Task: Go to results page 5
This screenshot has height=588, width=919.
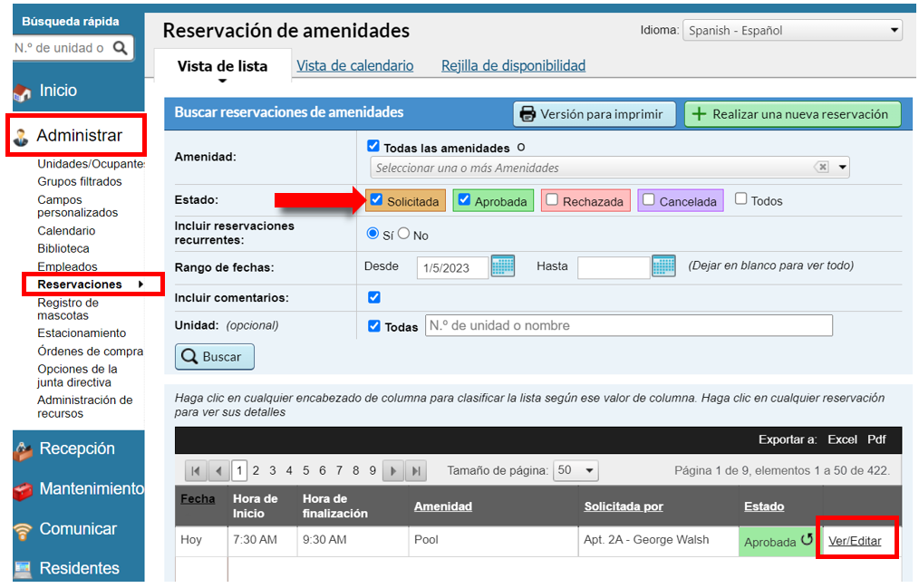Action: pos(306,470)
